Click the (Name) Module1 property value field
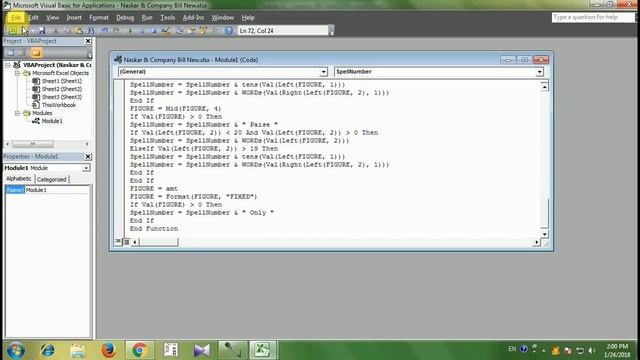Image resolution: width=640 pixels, height=360 pixels. pyautogui.click(x=57, y=190)
